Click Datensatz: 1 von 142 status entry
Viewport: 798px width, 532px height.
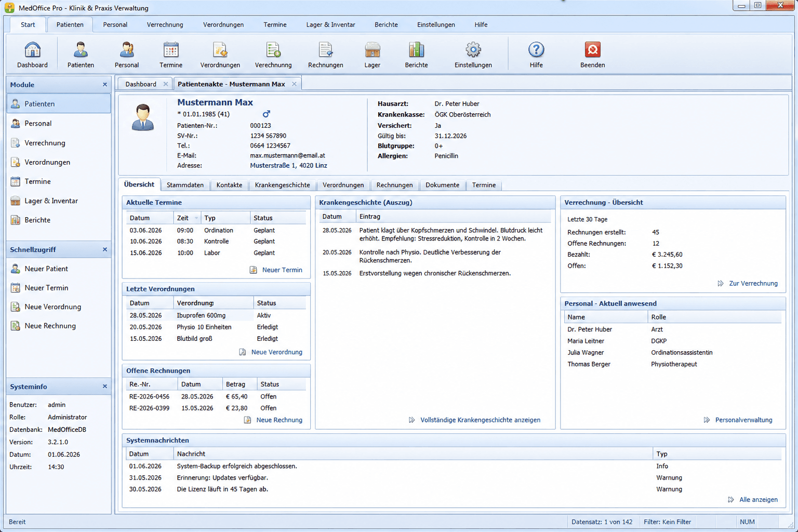pyautogui.click(x=602, y=522)
